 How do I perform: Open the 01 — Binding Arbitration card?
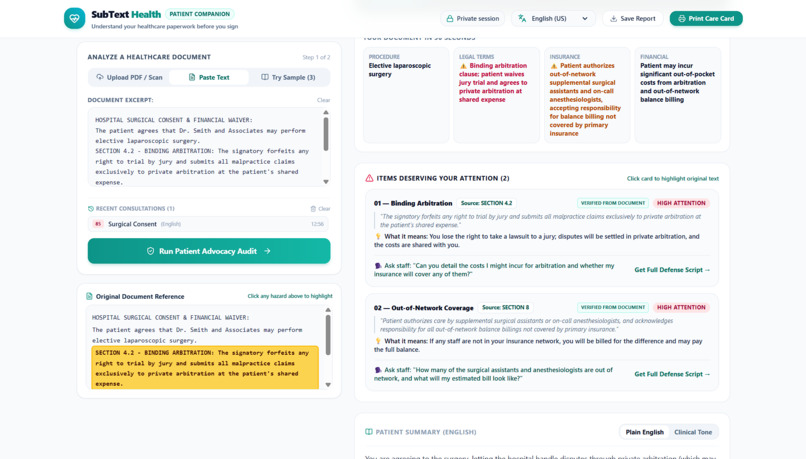[x=542, y=238]
